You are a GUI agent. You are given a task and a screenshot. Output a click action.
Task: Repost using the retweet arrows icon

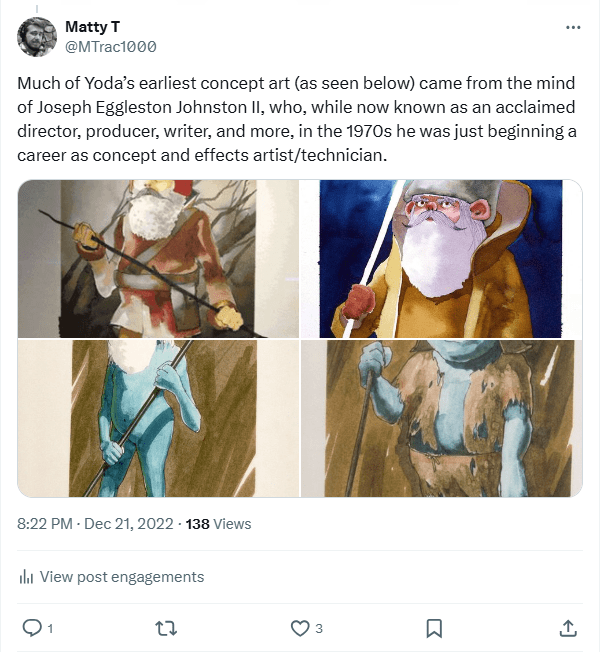[167, 628]
